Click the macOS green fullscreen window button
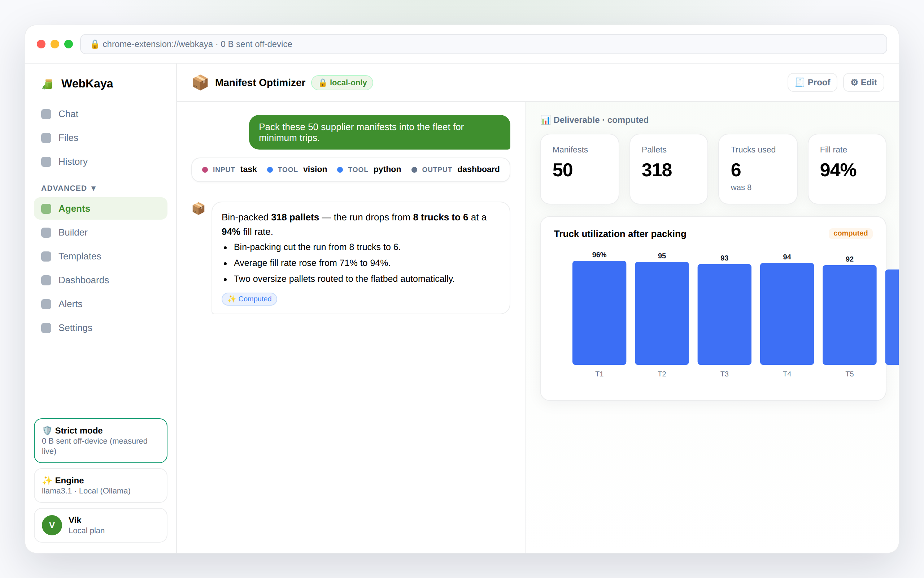 tap(69, 44)
